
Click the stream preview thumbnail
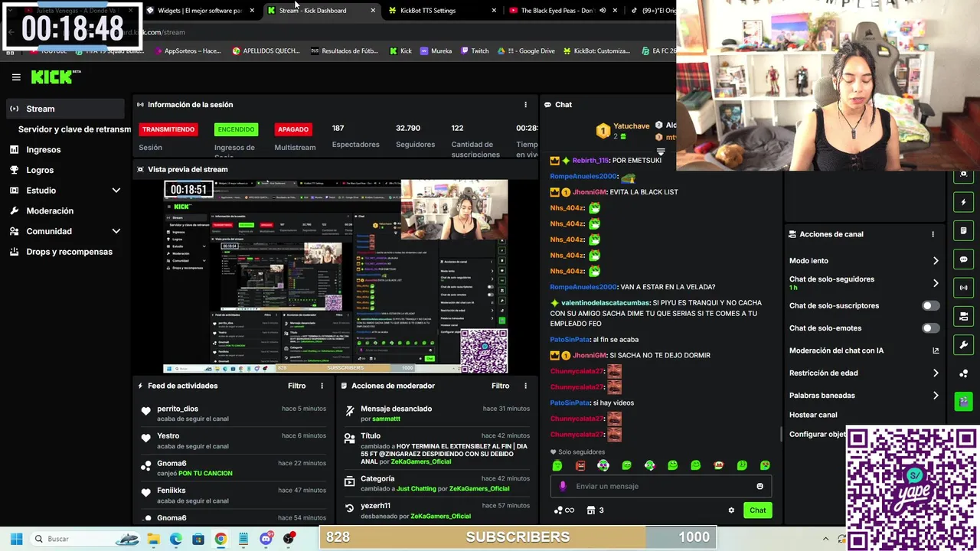335,276
